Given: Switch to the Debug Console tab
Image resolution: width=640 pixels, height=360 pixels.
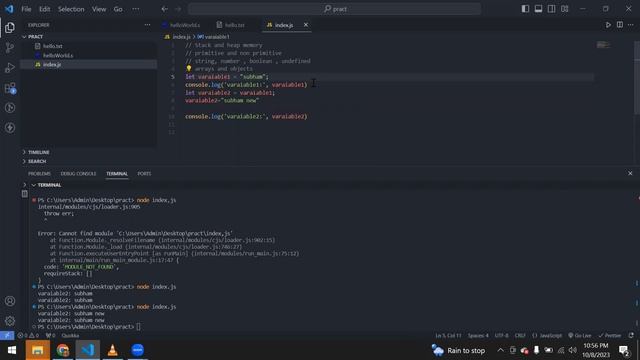Looking at the screenshot, I should pyautogui.click(x=78, y=173).
